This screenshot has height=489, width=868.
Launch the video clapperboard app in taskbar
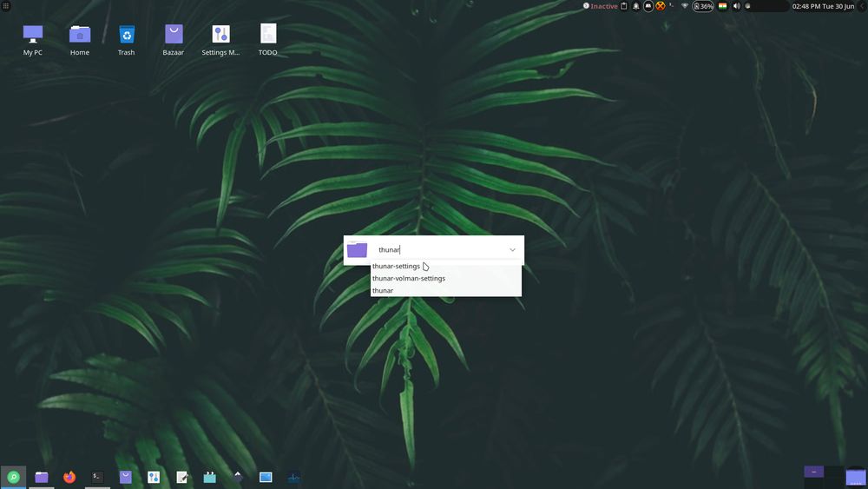209,477
